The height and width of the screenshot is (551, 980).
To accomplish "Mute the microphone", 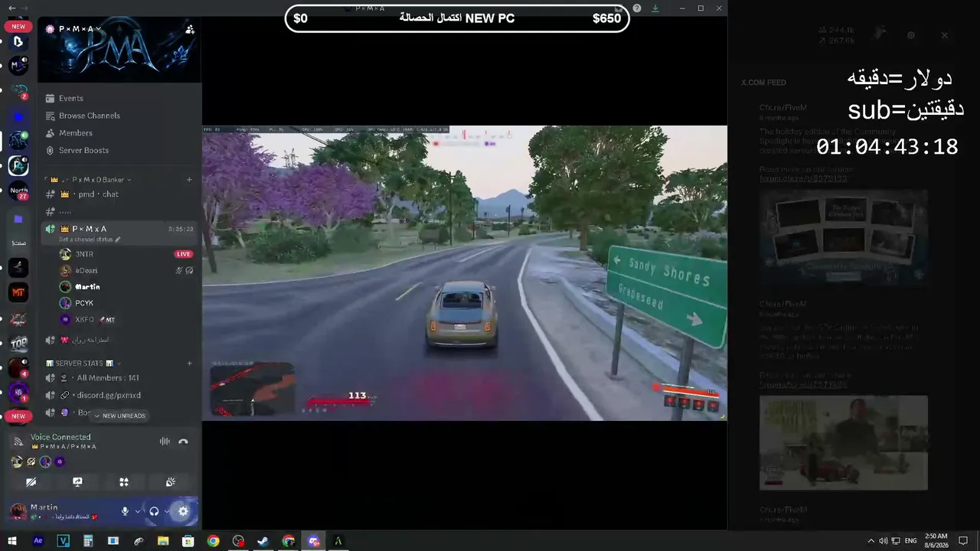I will point(125,511).
